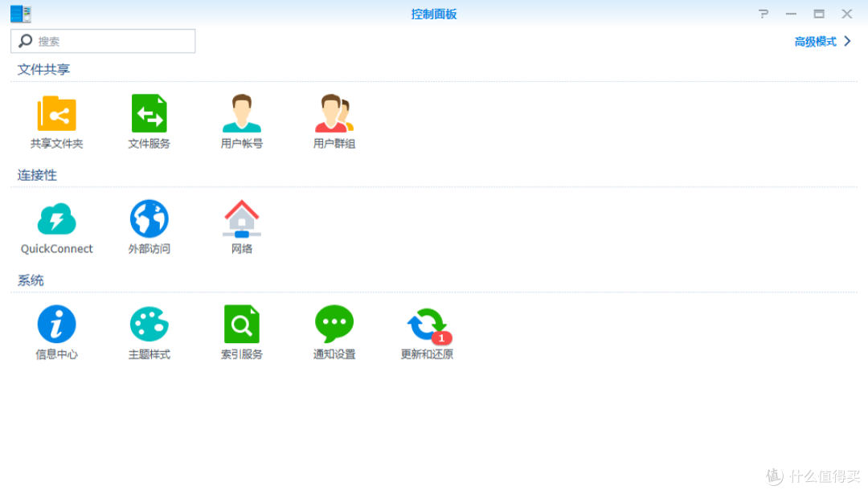Open 索引服务 (Indexing Service) settings
868x494 pixels.
click(x=241, y=331)
